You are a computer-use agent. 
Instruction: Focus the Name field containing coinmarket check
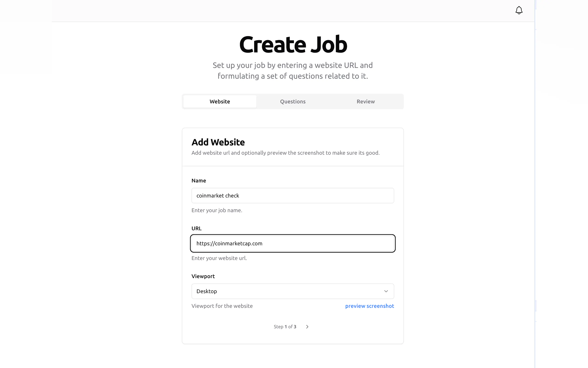click(x=292, y=195)
